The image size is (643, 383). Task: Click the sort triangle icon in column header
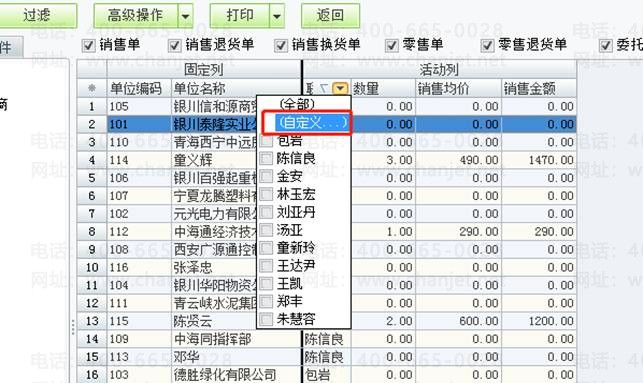pos(324,88)
